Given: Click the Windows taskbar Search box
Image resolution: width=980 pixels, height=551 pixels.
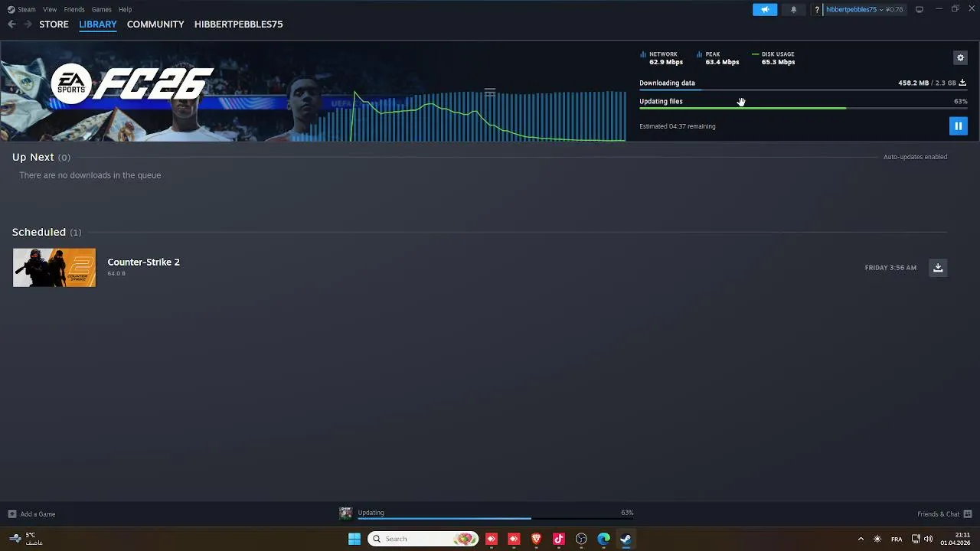Looking at the screenshot, I should click(x=423, y=539).
